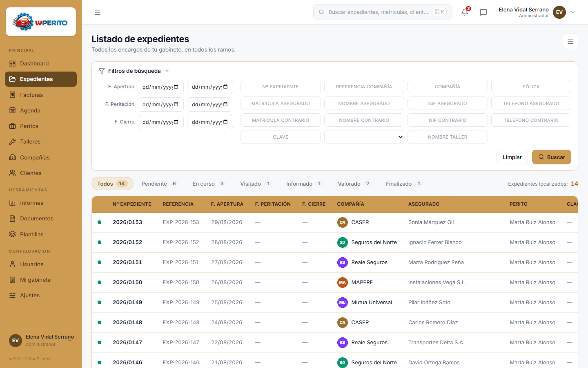
Task: Click the MATRÍCULA ASEGURADO field
Action: 281,103
